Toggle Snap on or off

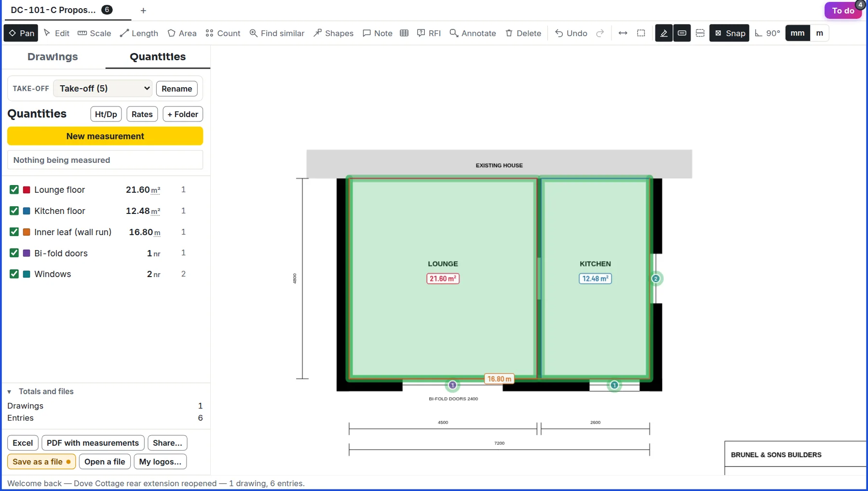(729, 33)
